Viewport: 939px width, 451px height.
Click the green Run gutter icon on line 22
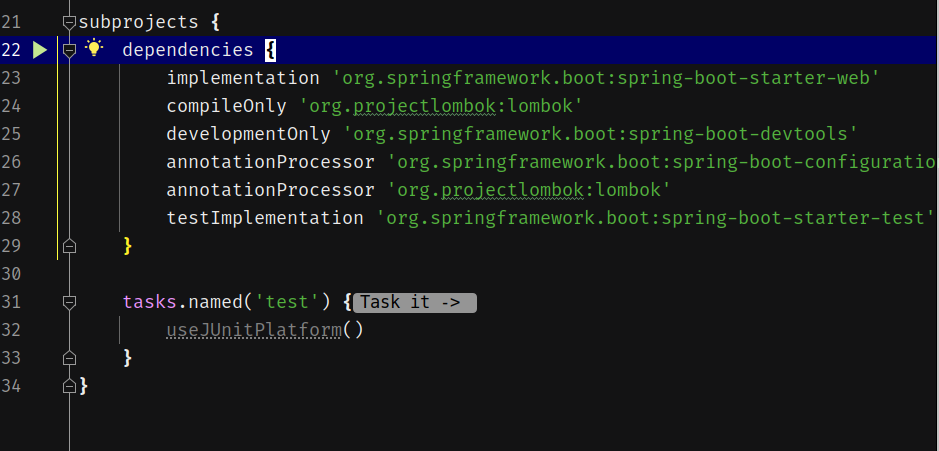pos(40,50)
